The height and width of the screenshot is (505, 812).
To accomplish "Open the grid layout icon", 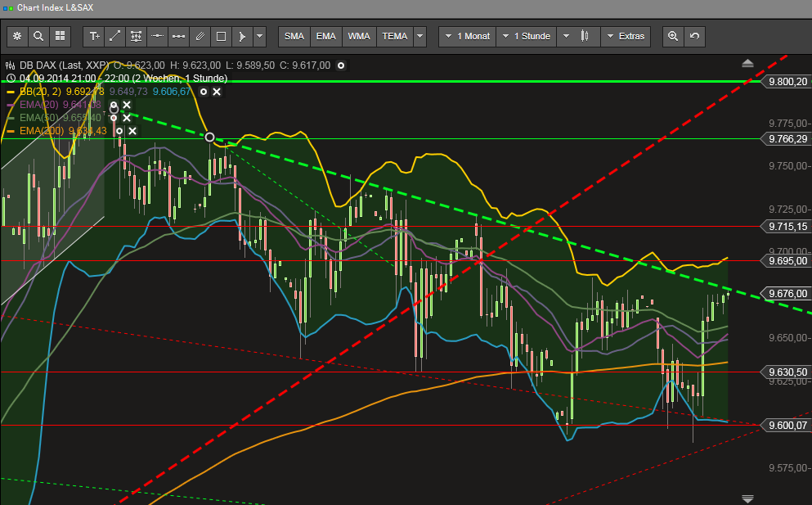I will pyautogui.click(x=60, y=36).
